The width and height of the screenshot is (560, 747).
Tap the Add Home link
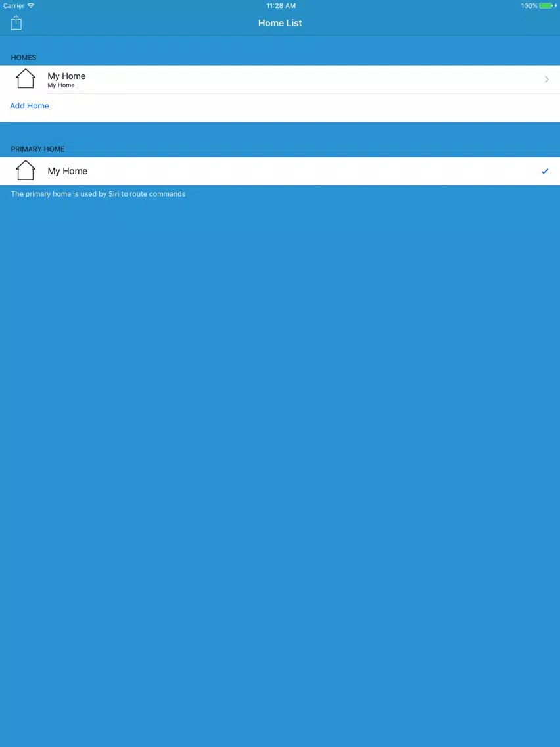[30, 106]
